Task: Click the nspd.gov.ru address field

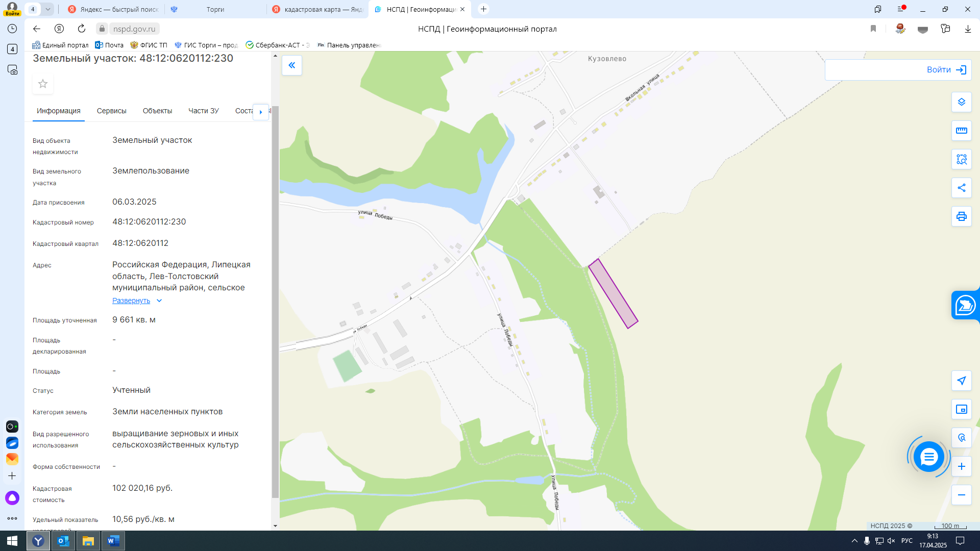Action: pyautogui.click(x=134, y=29)
